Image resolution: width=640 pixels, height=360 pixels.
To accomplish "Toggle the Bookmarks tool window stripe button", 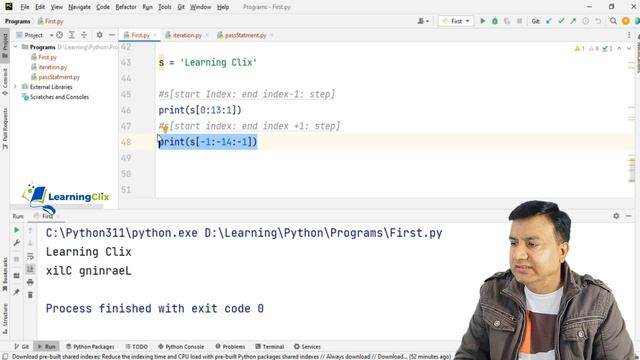I will (x=5, y=274).
